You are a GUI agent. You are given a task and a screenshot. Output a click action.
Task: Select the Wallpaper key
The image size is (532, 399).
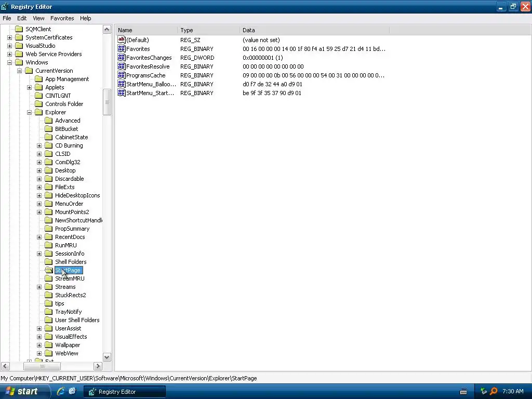tap(68, 345)
